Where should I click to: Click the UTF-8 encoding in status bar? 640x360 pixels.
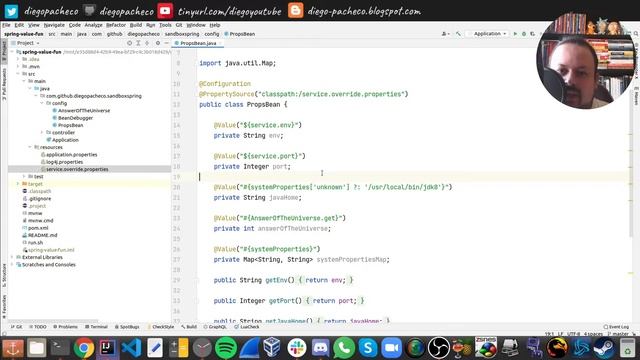point(573,334)
